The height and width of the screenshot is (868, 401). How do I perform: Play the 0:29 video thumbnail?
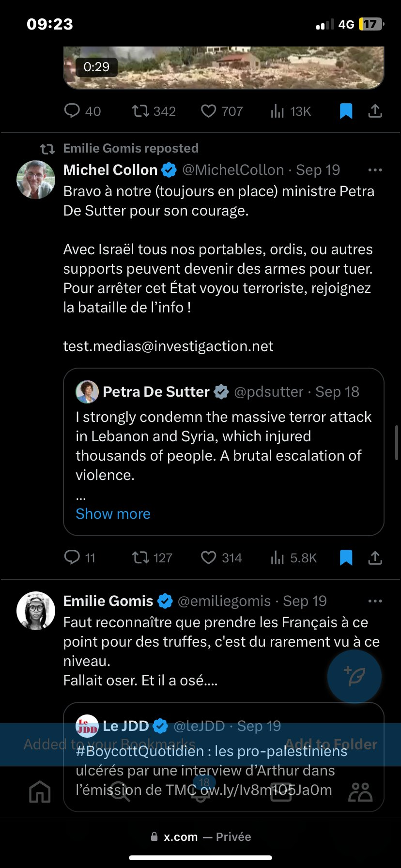pos(223,68)
